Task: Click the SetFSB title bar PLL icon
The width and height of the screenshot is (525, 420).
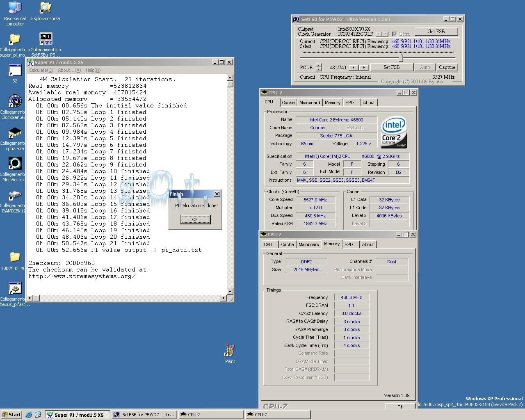Action: (x=296, y=19)
